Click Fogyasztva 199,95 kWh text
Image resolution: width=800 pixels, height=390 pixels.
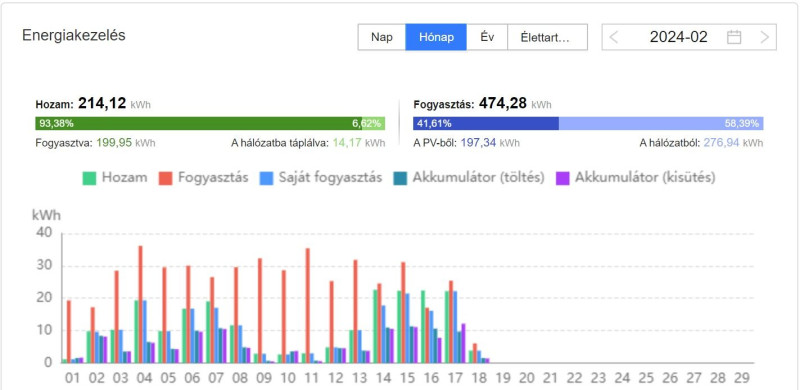[x=95, y=143]
